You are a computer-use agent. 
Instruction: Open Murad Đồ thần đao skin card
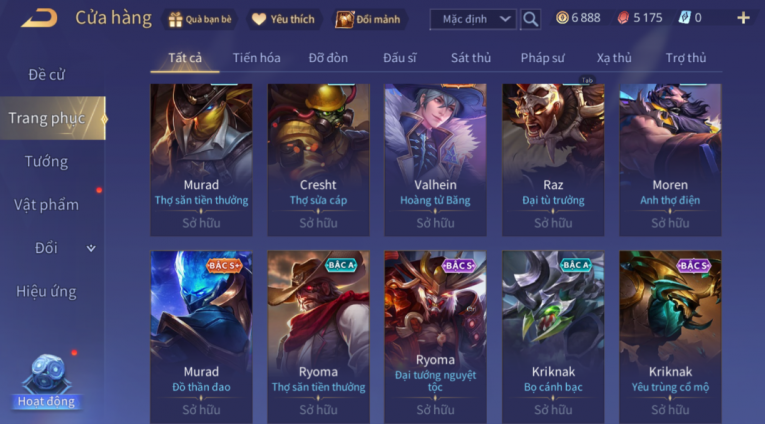coord(201,337)
